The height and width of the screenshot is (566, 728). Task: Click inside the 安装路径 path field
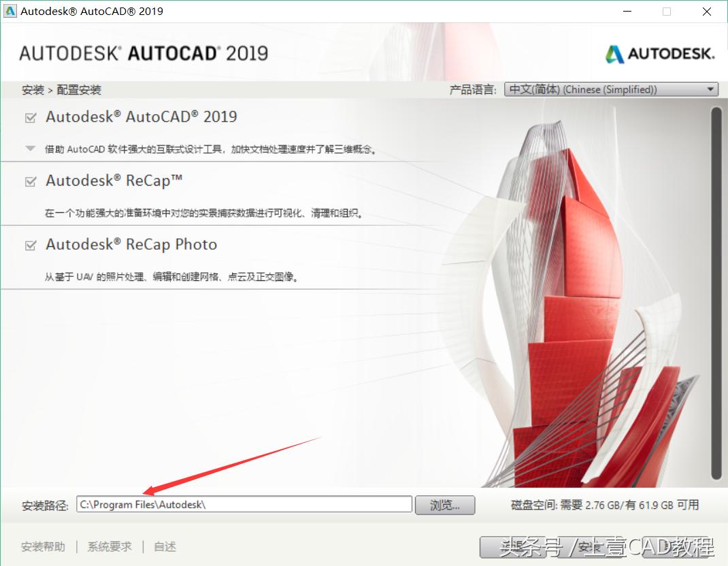point(242,504)
